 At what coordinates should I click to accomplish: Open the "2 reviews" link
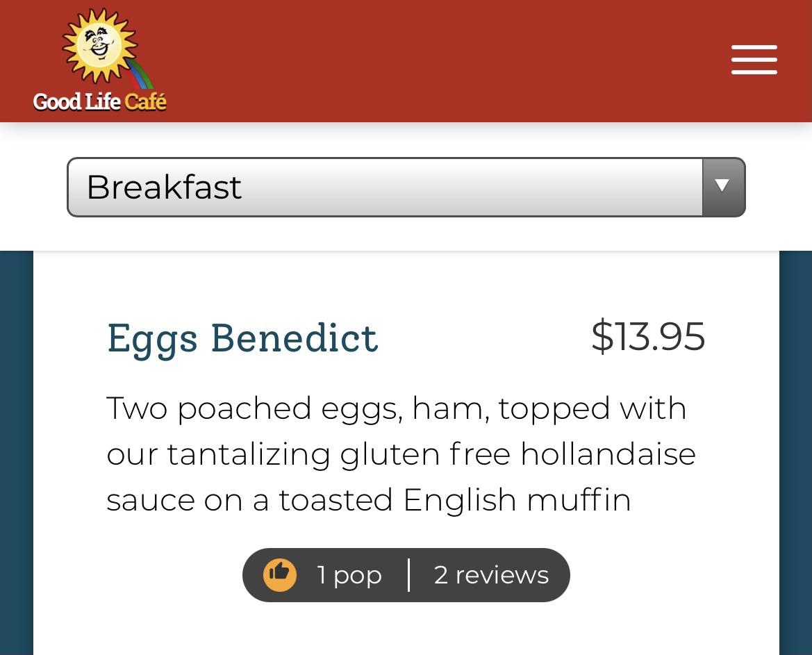491,575
